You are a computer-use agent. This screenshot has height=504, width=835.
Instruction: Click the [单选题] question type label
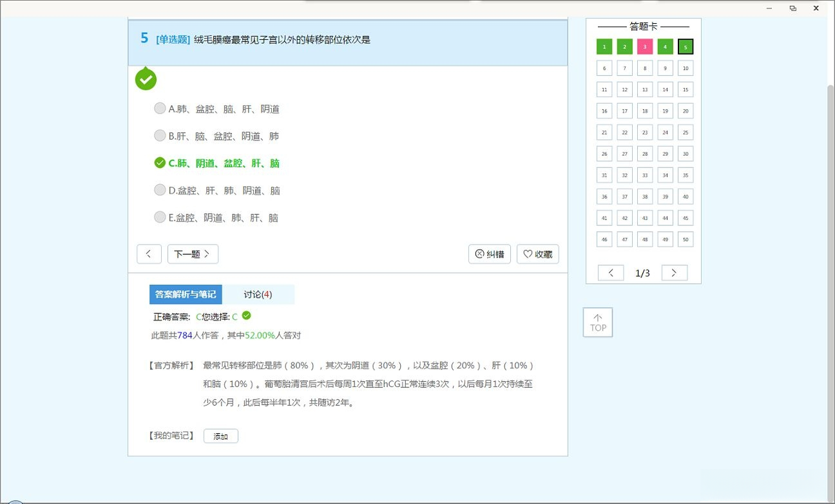[x=173, y=40]
